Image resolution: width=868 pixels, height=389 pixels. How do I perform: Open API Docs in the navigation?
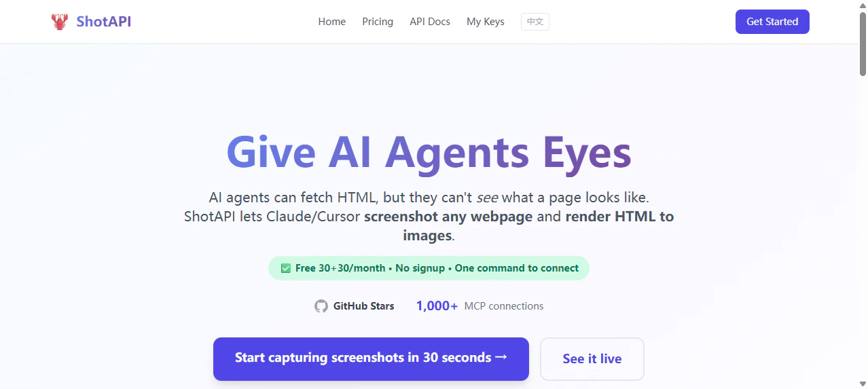pyautogui.click(x=430, y=22)
